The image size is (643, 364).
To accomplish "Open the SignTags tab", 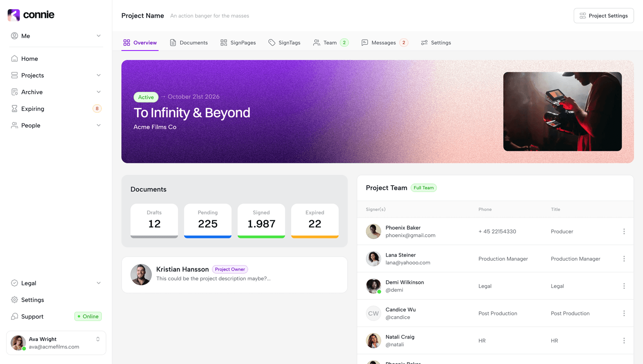I will pos(284,43).
